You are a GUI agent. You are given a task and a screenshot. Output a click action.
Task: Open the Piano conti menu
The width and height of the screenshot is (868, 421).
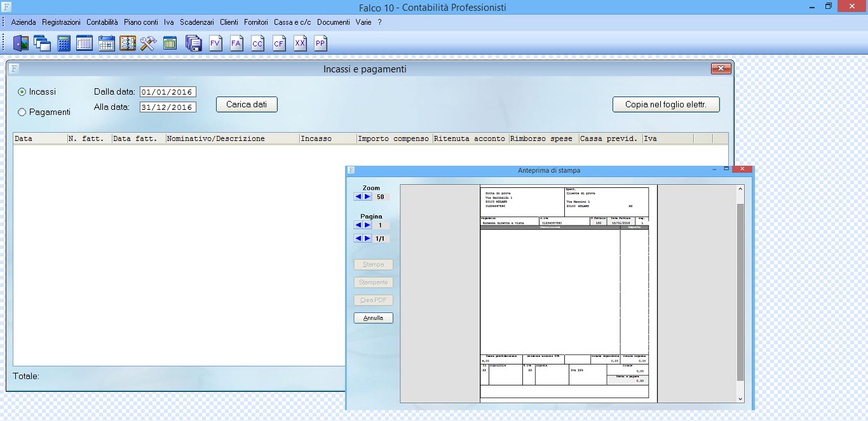point(141,22)
